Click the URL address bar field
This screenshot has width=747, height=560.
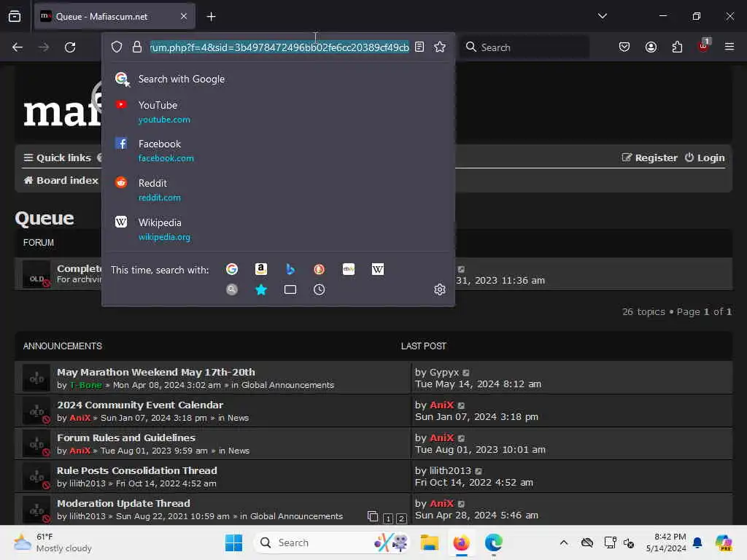(x=279, y=47)
